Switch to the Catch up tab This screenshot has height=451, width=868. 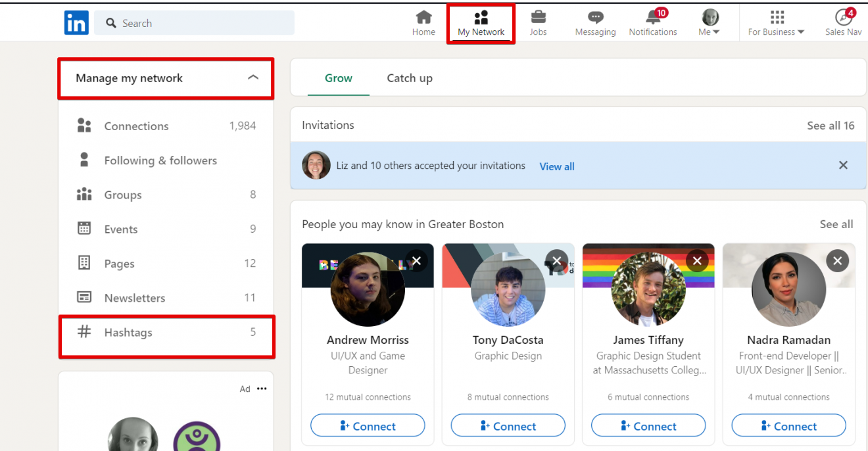pos(409,78)
